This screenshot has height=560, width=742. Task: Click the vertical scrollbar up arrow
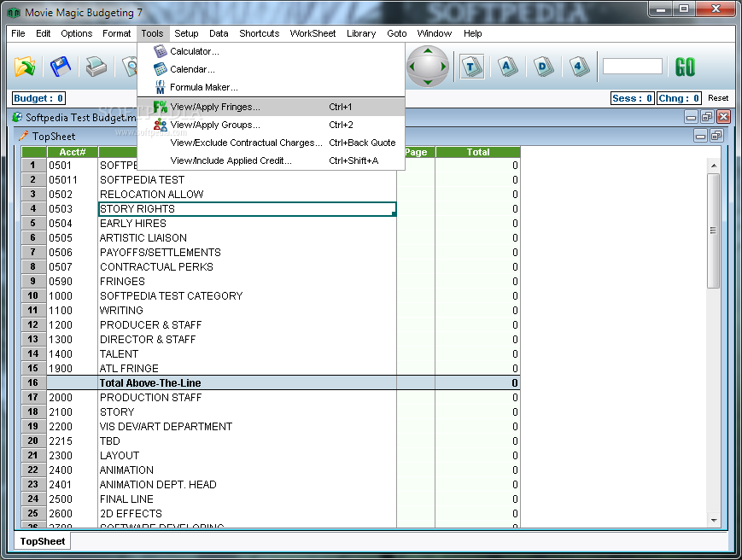[x=714, y=166]
